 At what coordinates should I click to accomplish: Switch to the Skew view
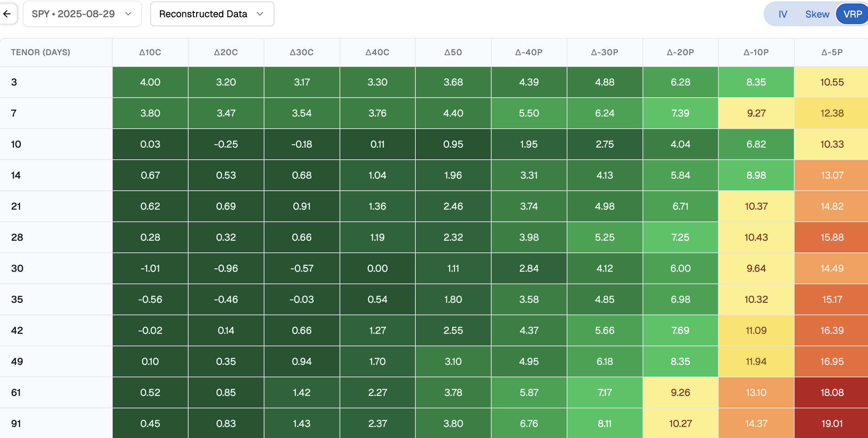tap(817, 14)
